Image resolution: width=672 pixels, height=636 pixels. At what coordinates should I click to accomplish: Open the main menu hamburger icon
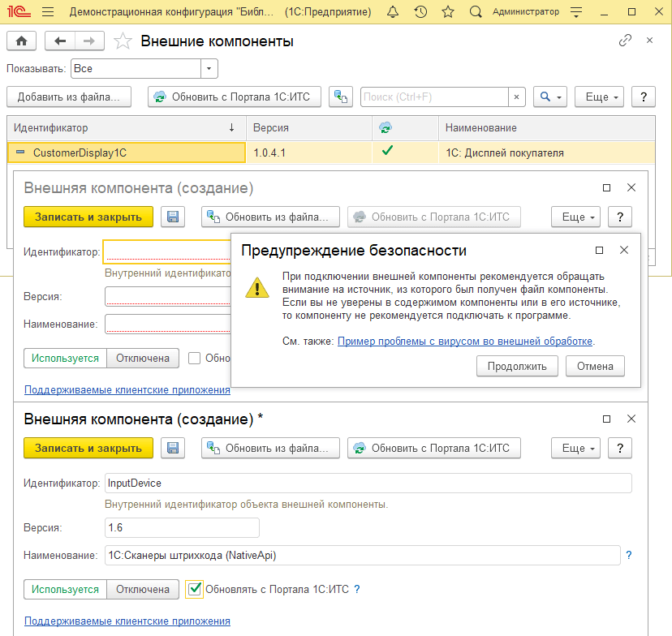click(x=48, y=11)
